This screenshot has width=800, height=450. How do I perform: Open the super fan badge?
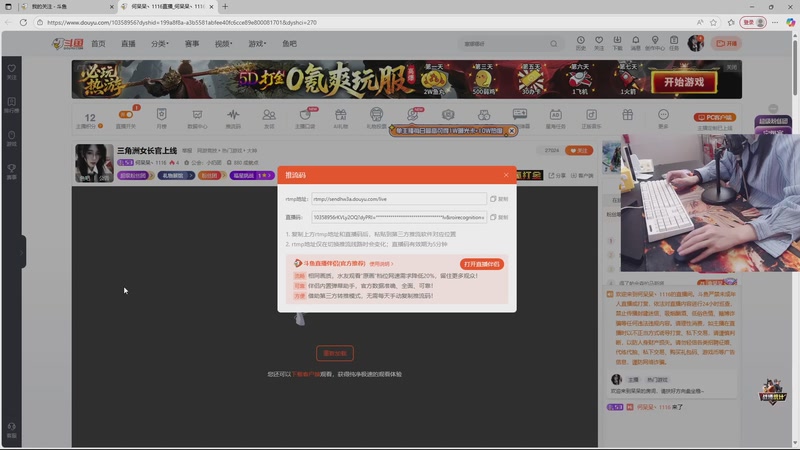coord(135,176)
